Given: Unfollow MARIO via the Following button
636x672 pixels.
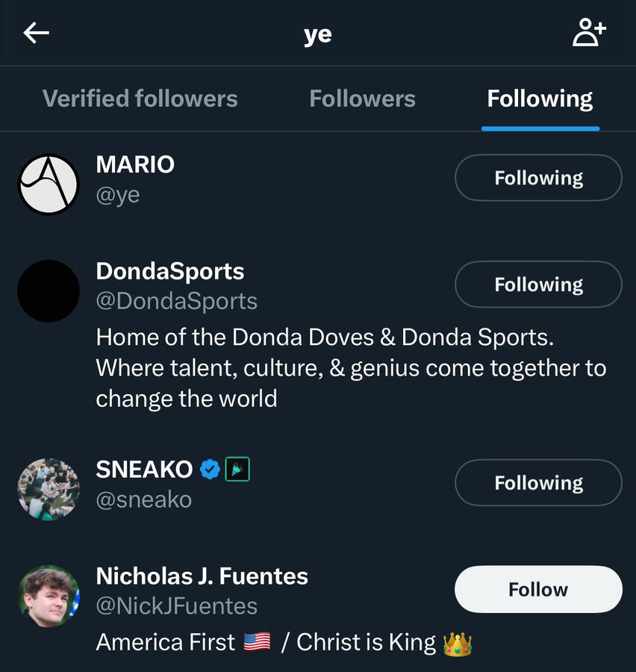Looking at the screenshot, I should tap(538, 178).
